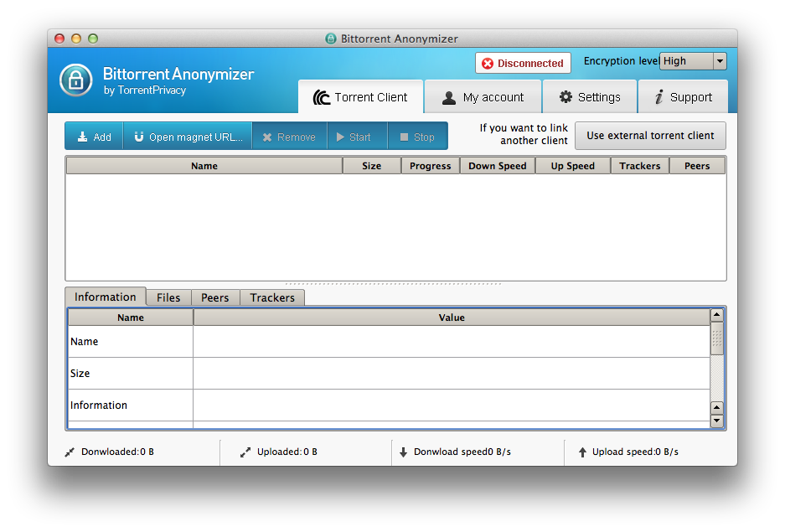Click the Support info icon

tap(659, 97)
